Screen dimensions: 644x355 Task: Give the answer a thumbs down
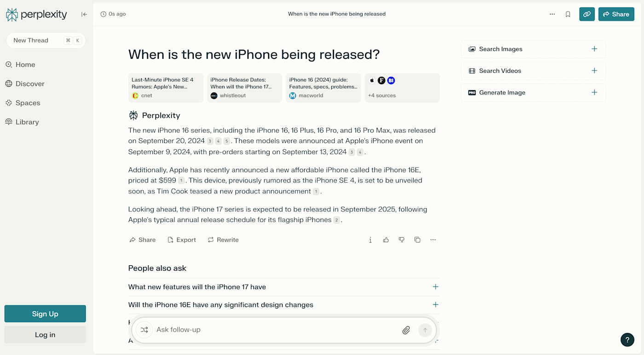402,240
